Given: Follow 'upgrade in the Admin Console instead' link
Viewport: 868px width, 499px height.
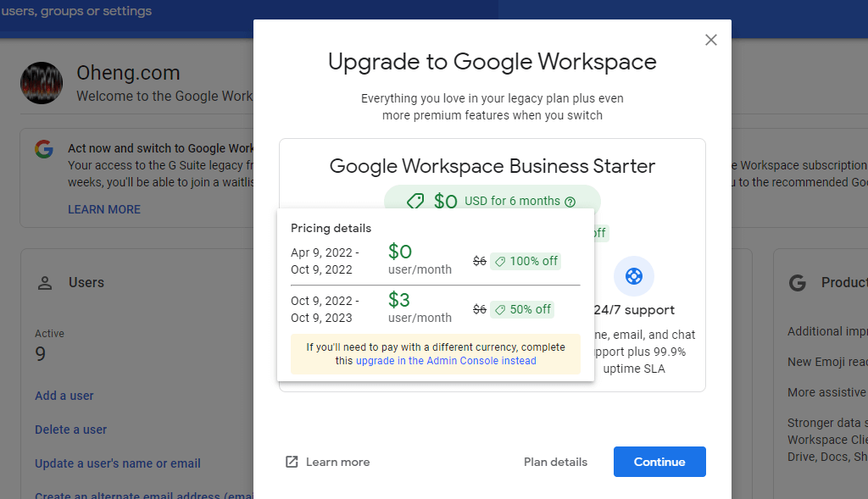Looking at the screenshot, I should tap(446, 361).
